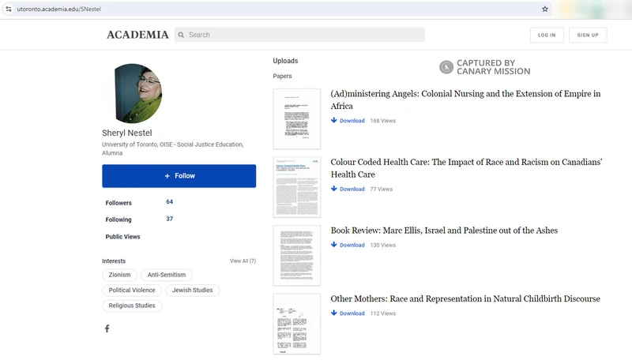This screenshot has height=364, width=632.
Task: Open the Following count 37
Action: [169, 219]
